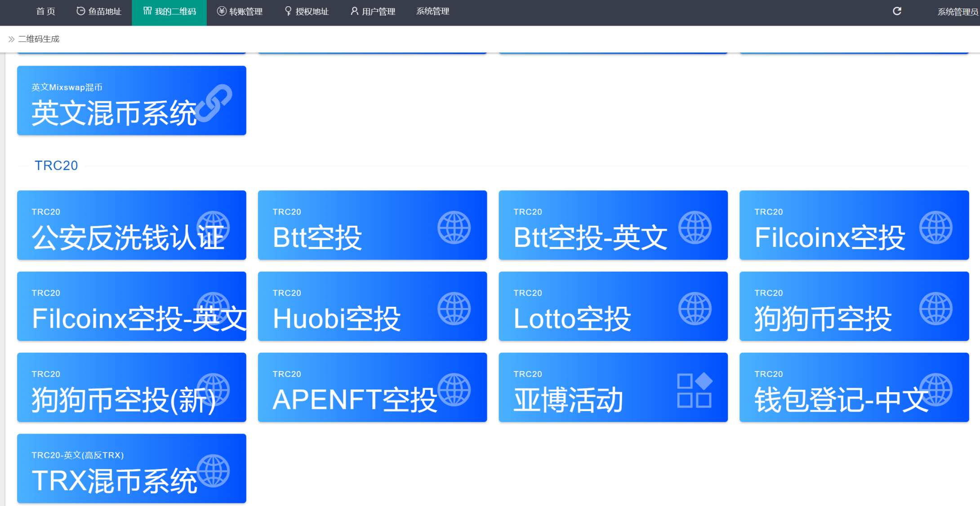Click globe icon on Btt空投 card
The image size is (980, 506).
[x=454, y=228]
